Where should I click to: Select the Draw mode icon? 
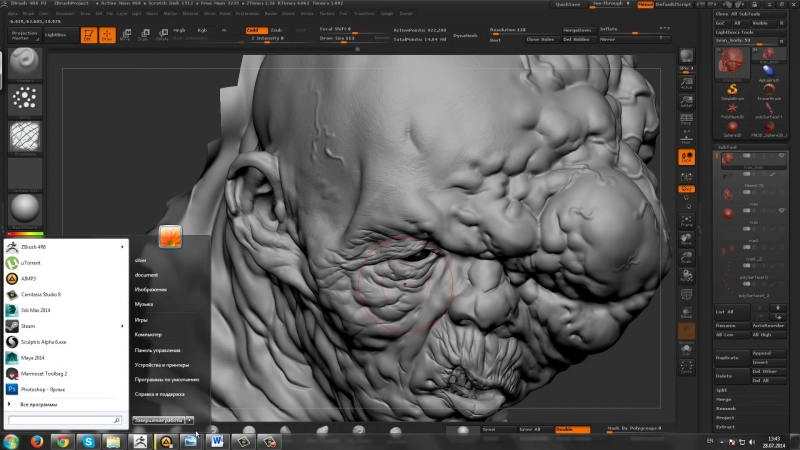coord(107,35)
